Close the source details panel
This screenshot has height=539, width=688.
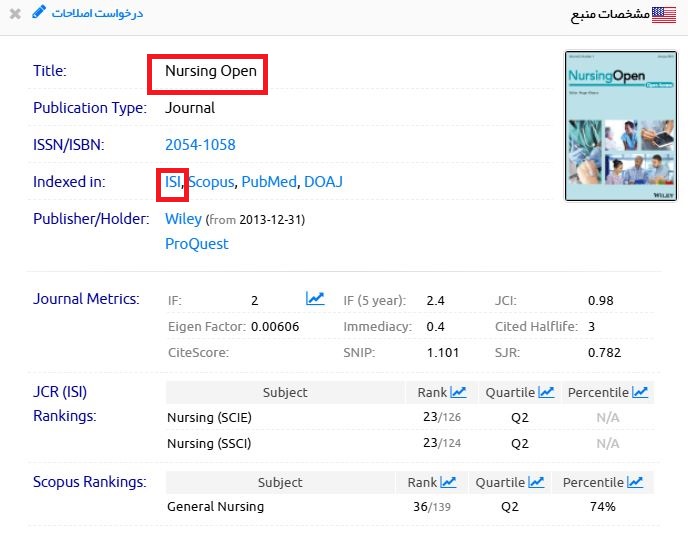point(15,14)
